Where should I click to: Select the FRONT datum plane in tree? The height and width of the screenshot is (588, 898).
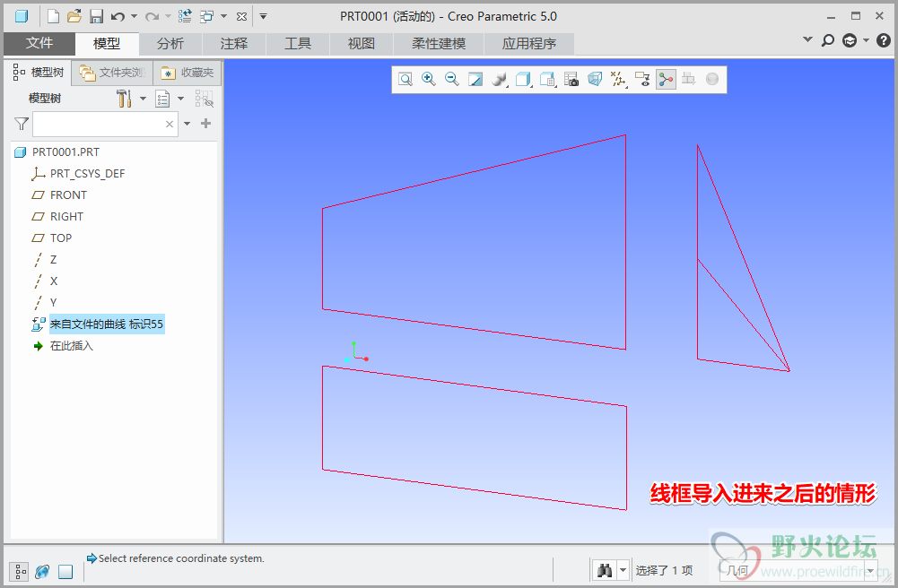(68, 195)
